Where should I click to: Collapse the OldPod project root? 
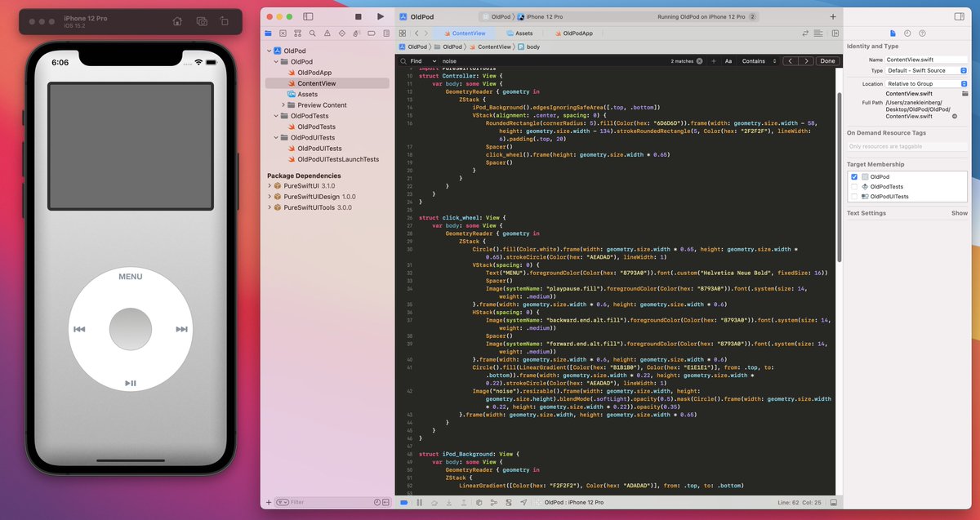[269, 51]
